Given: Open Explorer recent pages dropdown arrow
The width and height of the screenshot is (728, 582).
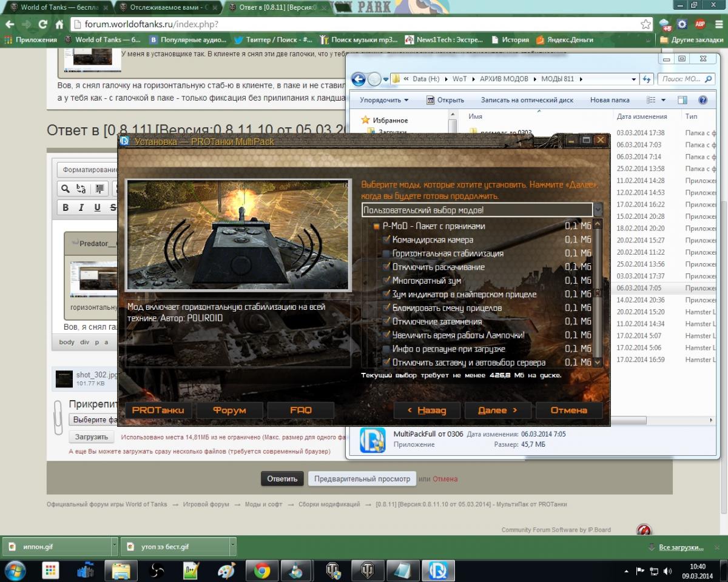Looking at the screenshot, I should coord(386,79).
